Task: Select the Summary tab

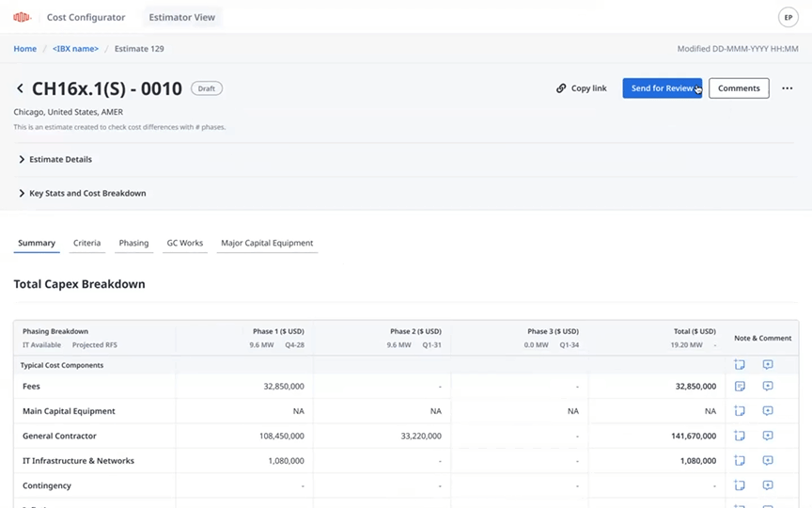Action: (37, 243)
